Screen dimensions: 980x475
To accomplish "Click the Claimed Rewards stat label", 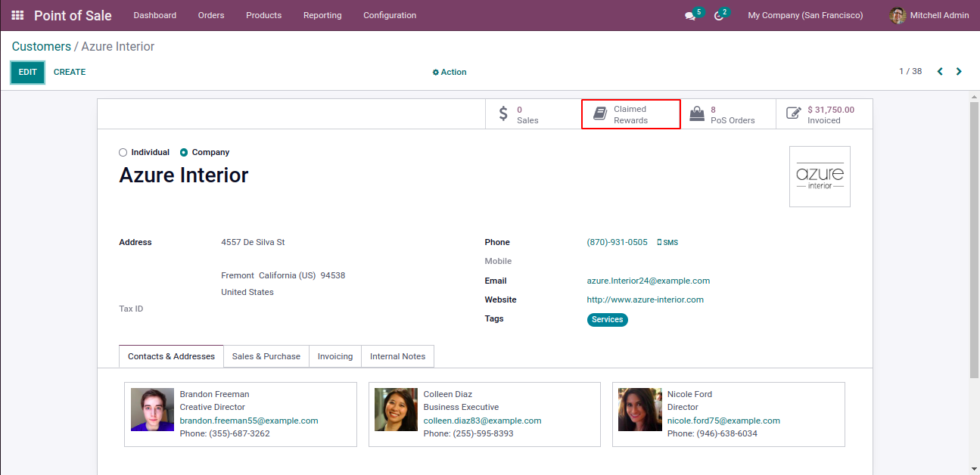I will pyautogui.click(x=631, y=115).
